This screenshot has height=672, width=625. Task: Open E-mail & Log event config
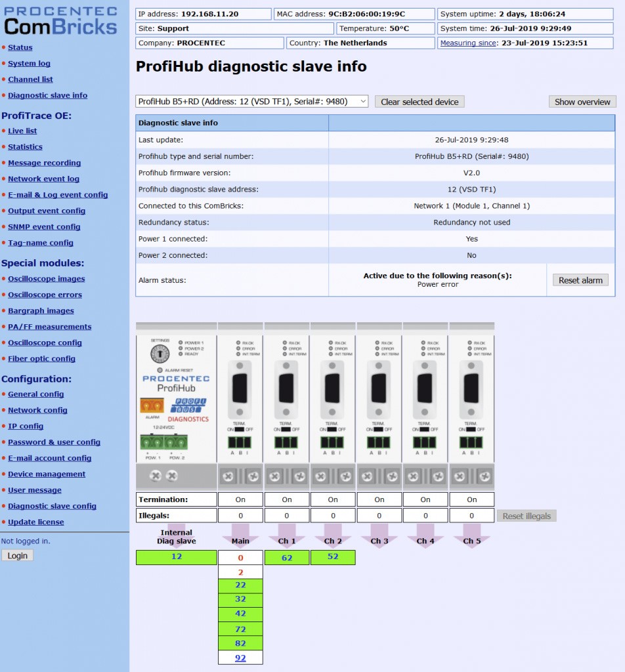pos(58,194)
